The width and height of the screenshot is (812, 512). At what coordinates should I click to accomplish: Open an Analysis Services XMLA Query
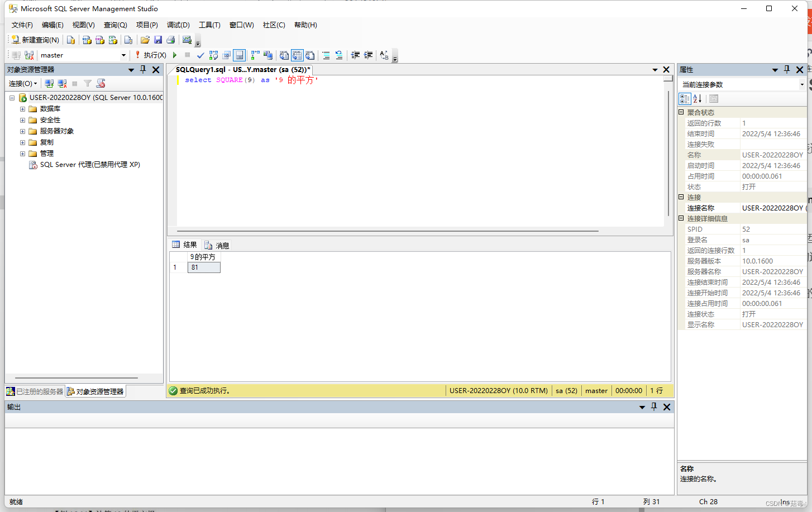113,40
